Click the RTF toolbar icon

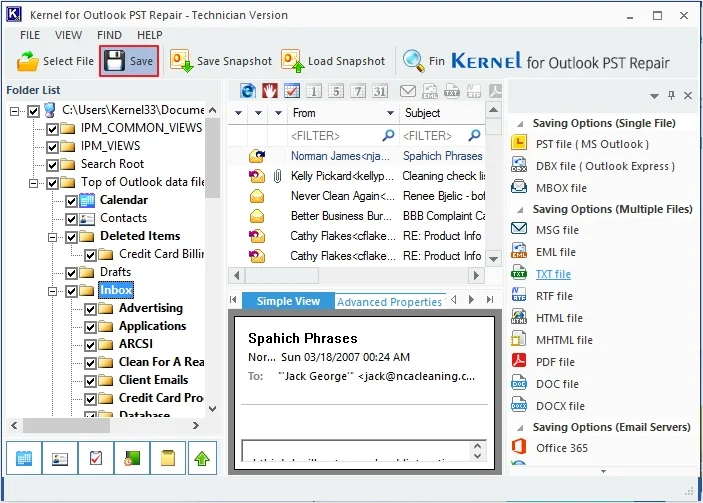tap(474, 91)
